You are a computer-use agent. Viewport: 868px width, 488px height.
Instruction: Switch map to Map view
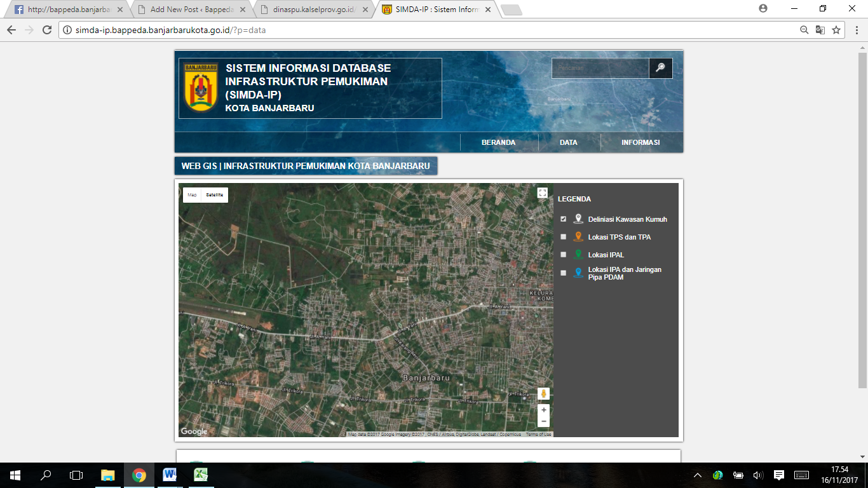coord(192,195)
